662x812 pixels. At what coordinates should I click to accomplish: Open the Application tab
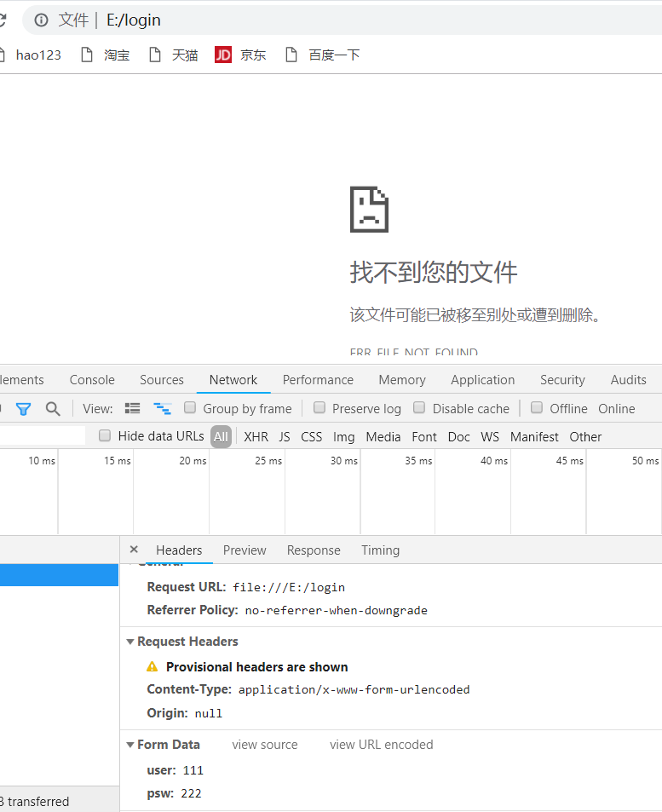pyautogui.click(x=483, y=380)
